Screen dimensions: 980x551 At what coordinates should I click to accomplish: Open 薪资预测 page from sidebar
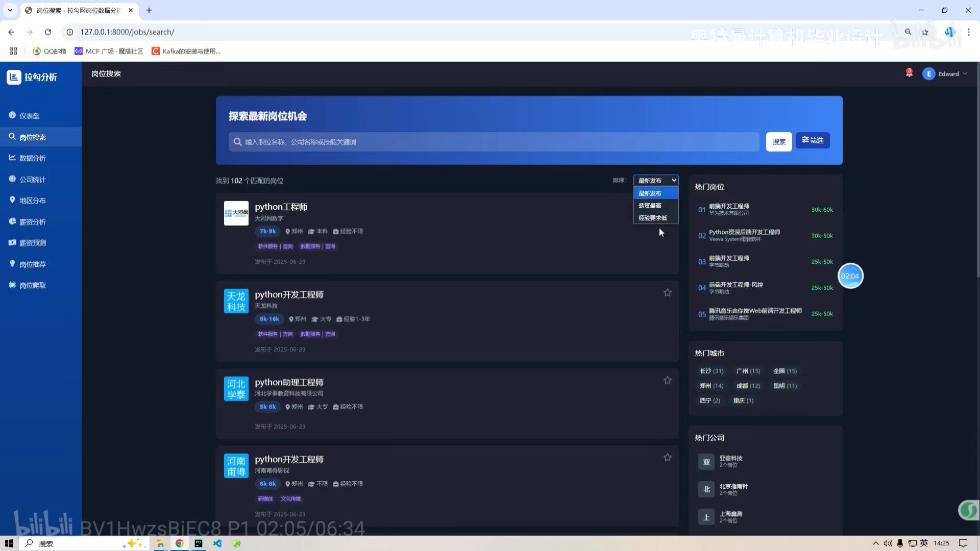(32, 243)
